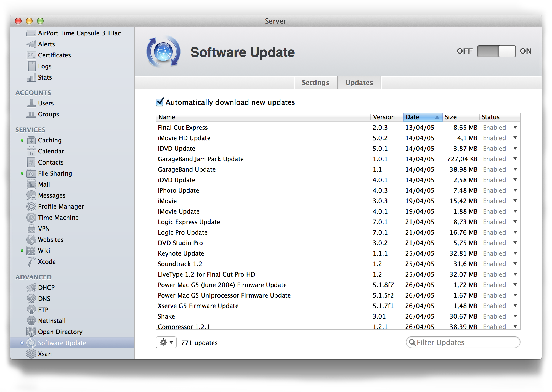Sort by the Date column
Image resolution: width=552 pixels, height=392 pixels.
pyautogui.click(x=423, y=117)
